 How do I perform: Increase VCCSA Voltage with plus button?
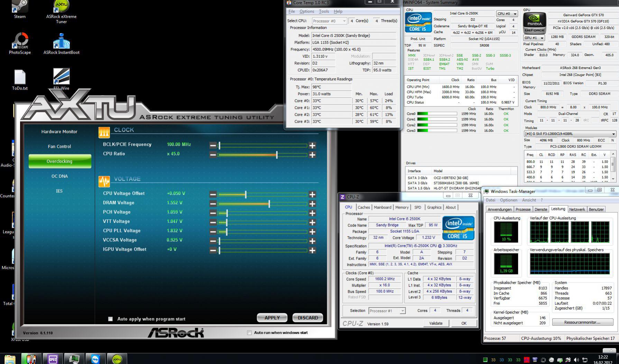pyautogui.click(x=312, y=241)
